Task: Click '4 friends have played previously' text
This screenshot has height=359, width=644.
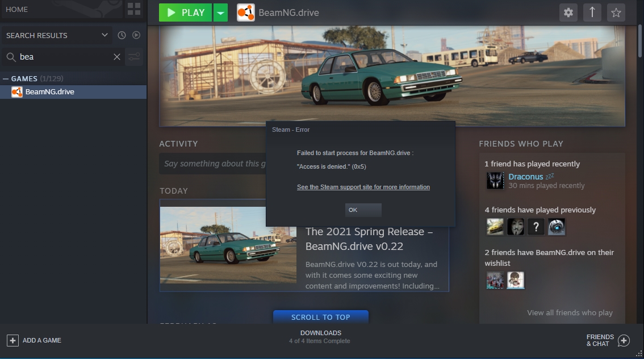Action: [x=540, y=210]
